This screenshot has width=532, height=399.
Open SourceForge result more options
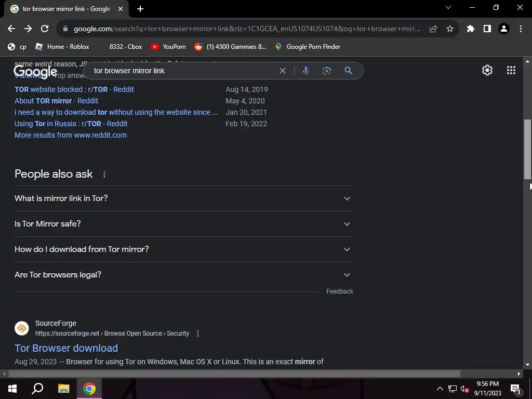198,334
